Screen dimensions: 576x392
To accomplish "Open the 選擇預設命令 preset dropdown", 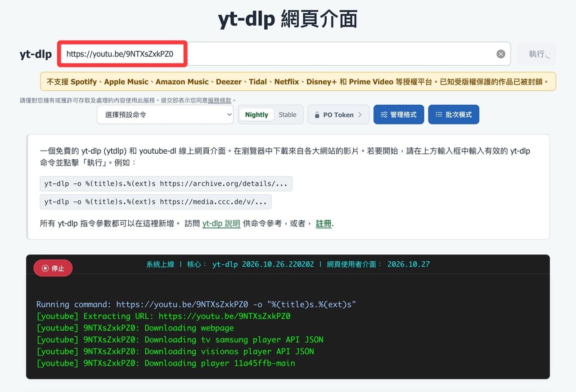I will tap(165, 115).
